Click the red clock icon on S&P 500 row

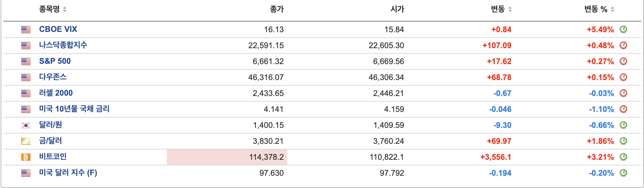point(623,61)
